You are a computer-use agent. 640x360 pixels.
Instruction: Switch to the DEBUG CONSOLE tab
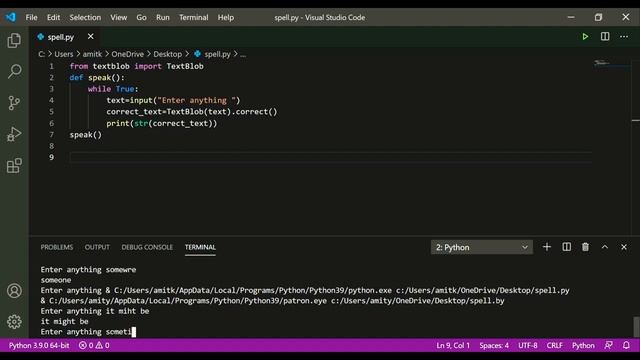pyautogui.click(x=147, y=247)
